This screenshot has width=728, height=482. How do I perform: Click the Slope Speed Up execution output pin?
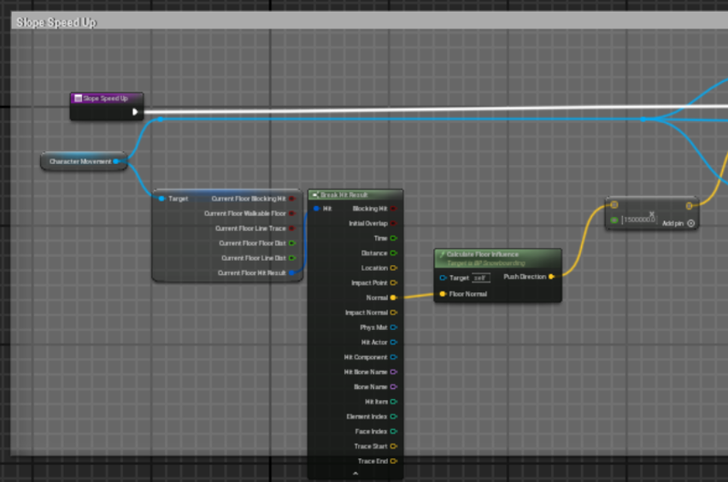point(135,112)
